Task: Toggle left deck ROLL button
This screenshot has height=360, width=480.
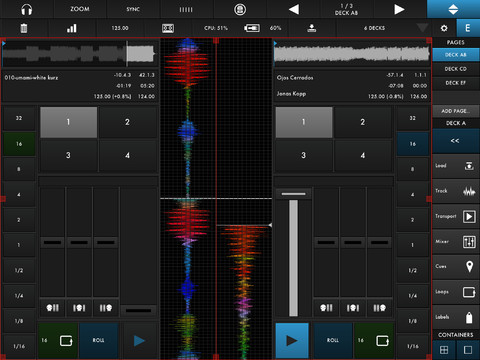Action: (x=99, y=340)
